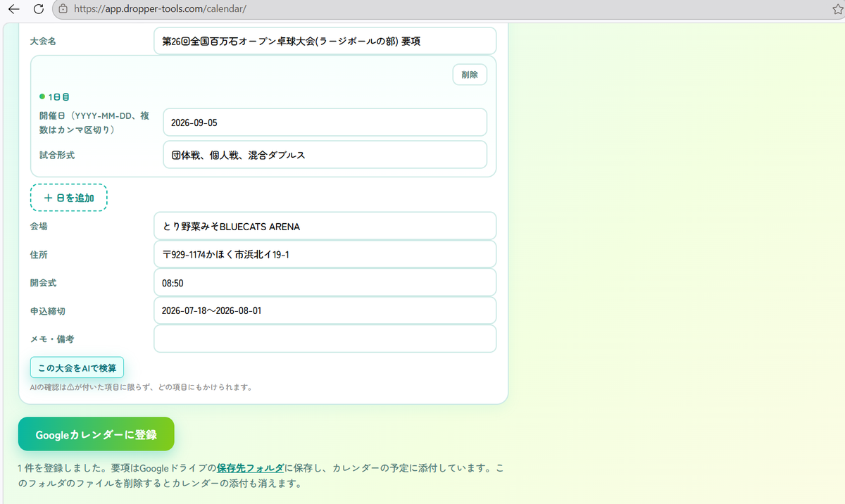The image size is (845, 504).
Task: Click Googleカレンダーに登録 button
Action: click(96, 435)
